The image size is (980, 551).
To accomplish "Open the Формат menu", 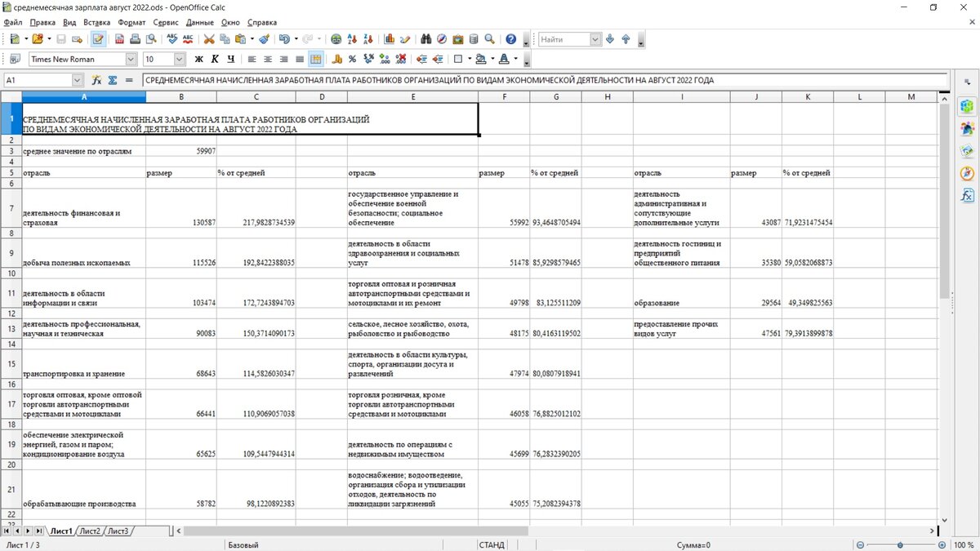I will (131, 22).
